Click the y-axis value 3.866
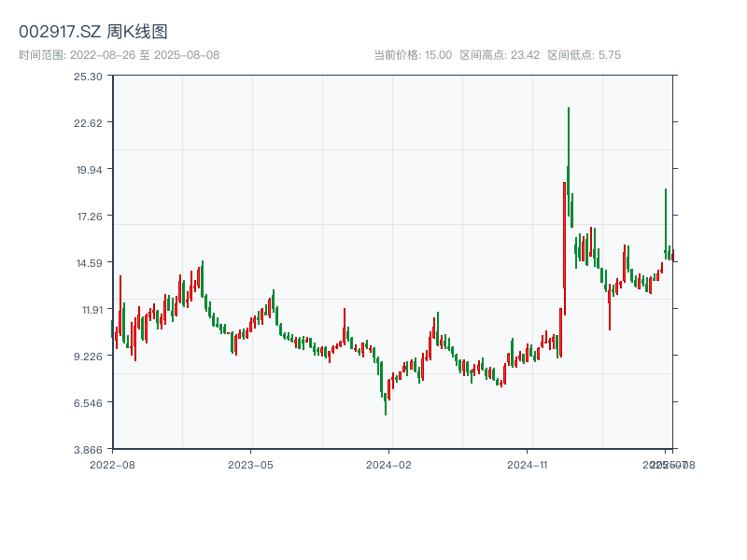Image resolution: width=747 pixels, height=560 pixels. click(88, 450)
